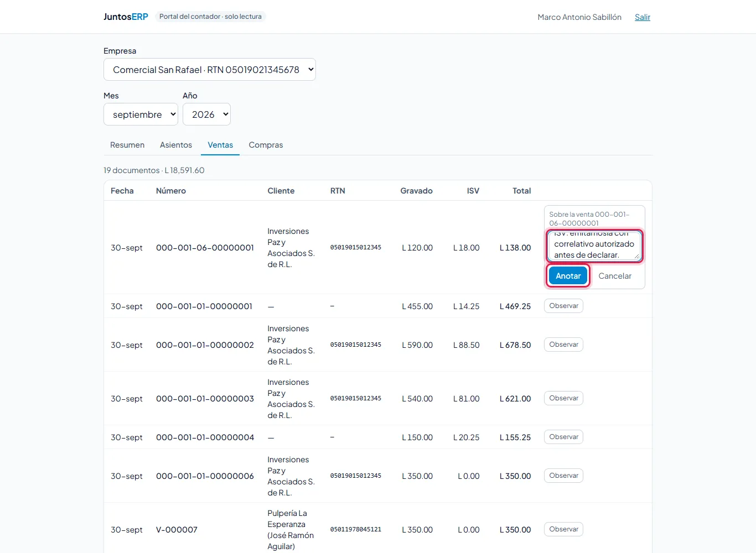Click the total L 469.25
Screen dimensions: 756x553
[x=515, y=306]
